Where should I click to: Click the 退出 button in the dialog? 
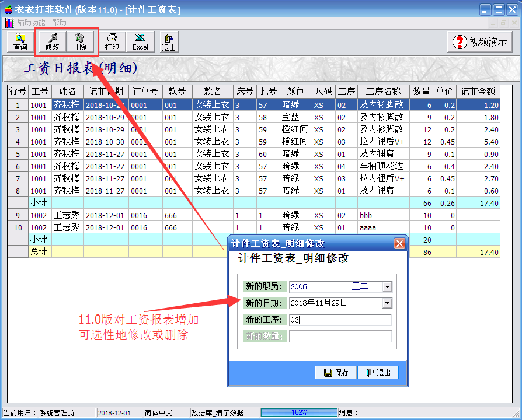tap(377, 373)
